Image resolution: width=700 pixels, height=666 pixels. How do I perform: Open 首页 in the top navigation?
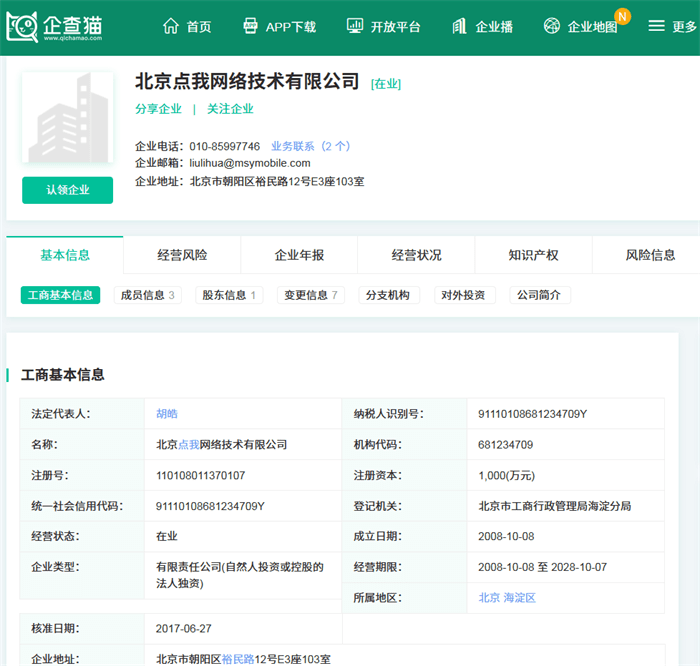199,27
